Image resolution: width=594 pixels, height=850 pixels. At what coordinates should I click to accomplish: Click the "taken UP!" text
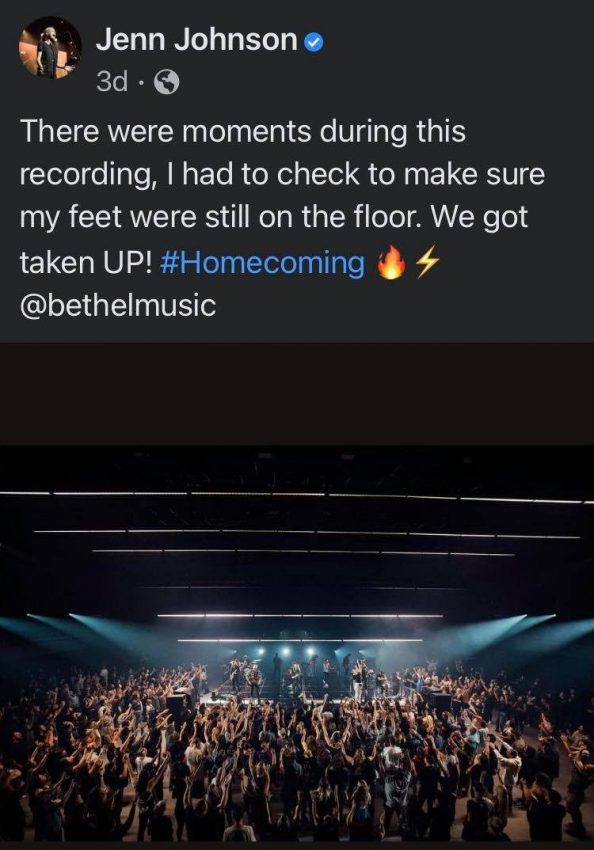(x=86, y=262)
